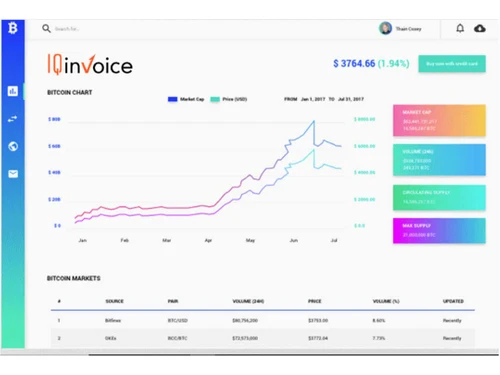
Task: Open the Circulating Supply card
Action: [x=439, y=198]
